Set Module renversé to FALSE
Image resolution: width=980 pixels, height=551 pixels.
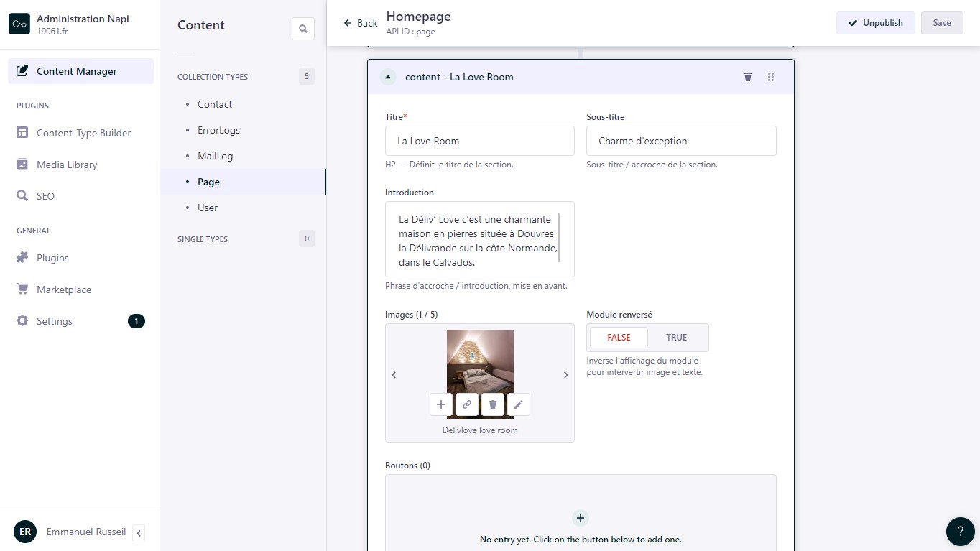(619, 338)
